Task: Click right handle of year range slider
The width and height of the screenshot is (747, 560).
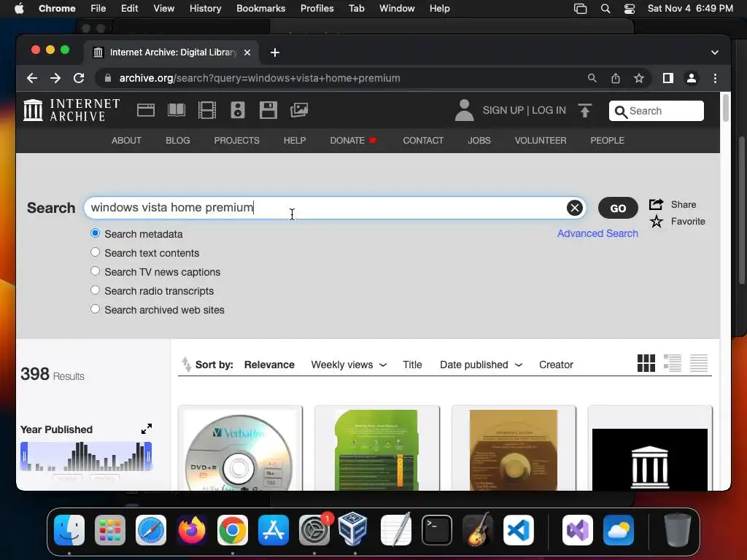Action: 148,456
